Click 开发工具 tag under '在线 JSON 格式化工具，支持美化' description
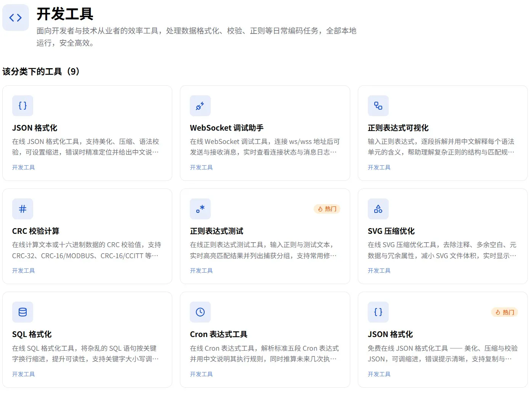This screenshot has height=393, width=532. [x=24, y=167]
